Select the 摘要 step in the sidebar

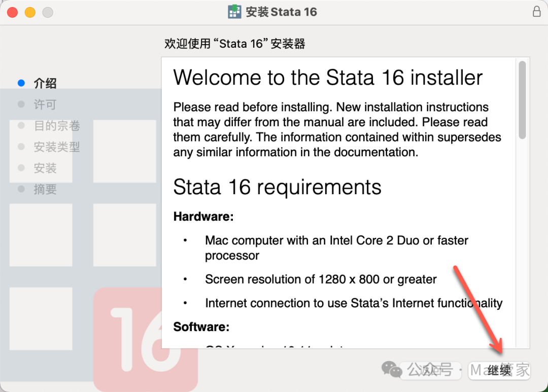45,190
